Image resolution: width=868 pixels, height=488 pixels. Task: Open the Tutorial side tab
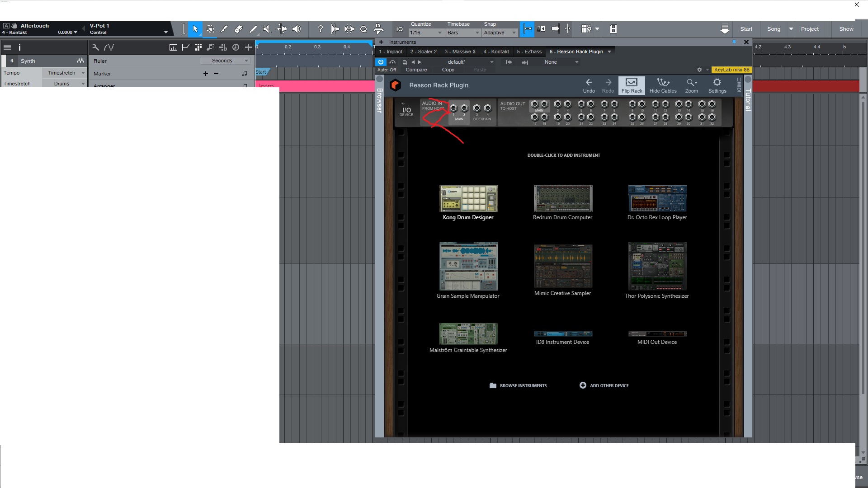(x=748, y=99)
